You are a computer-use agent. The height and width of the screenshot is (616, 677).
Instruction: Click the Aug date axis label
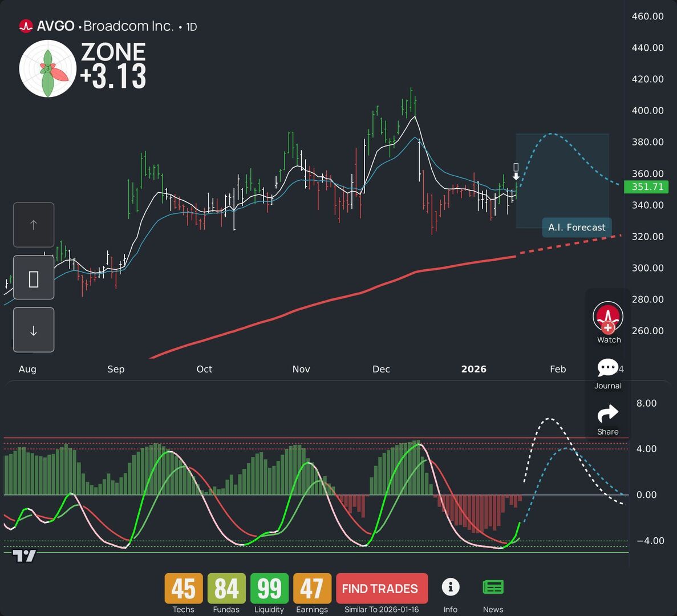point(27,369)
